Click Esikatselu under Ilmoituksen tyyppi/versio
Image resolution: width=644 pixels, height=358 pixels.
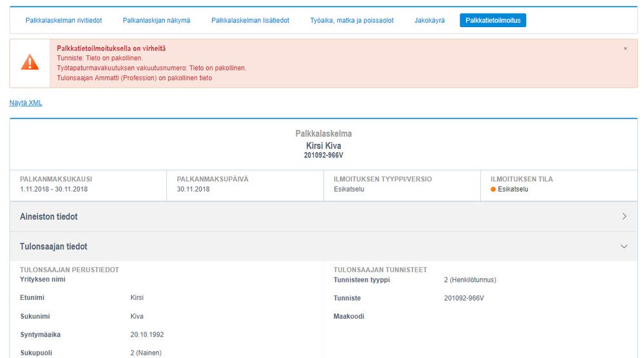coord(349,189)
